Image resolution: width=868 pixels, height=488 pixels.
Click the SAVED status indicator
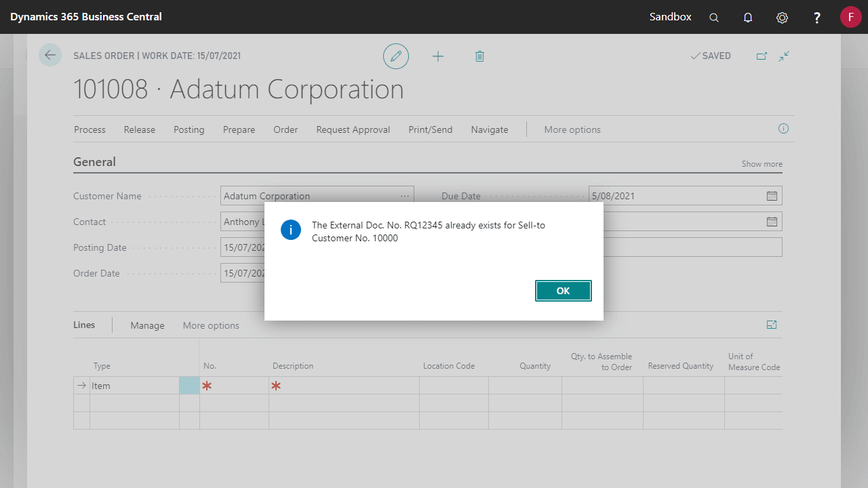click(x=711, y=56)
